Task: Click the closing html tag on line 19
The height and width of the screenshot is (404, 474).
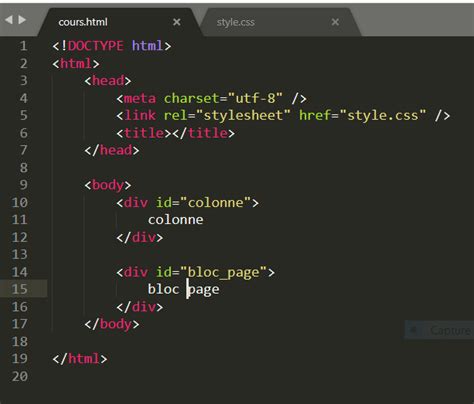Action: [x=80, y=359]
